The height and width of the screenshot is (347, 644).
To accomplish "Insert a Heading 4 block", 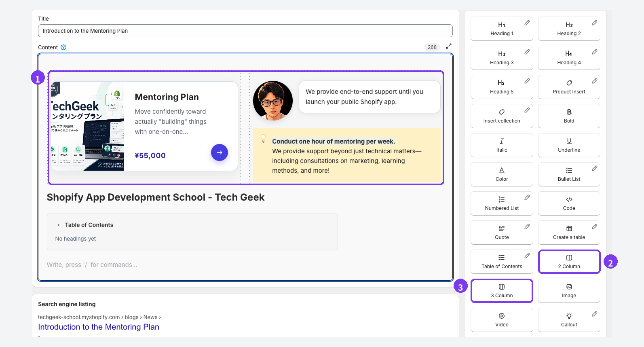I will tap(569, 58).
